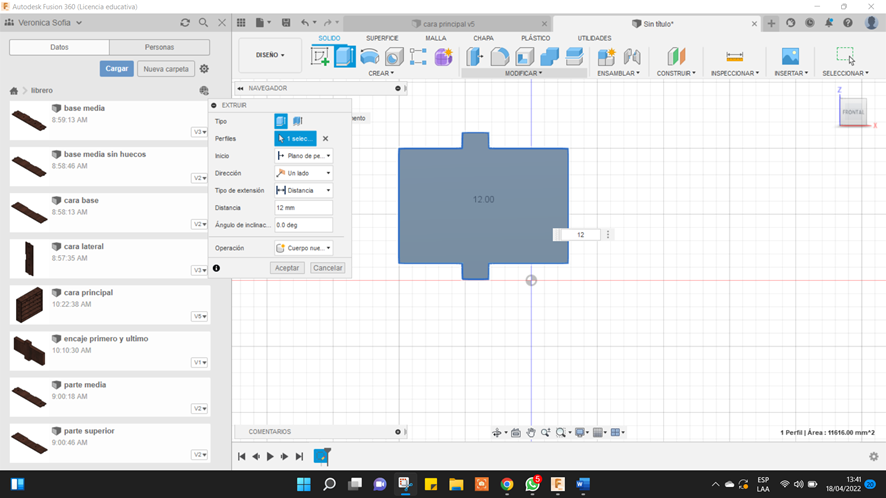Switch to the PLÁSTICO tab
The width and height of the screenshot is (886, 498).
(536, 38)
